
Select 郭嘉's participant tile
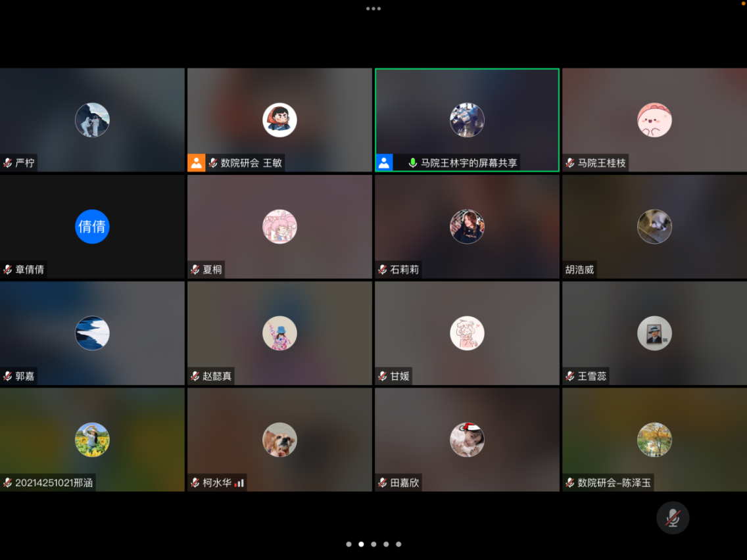click(92, 333)
